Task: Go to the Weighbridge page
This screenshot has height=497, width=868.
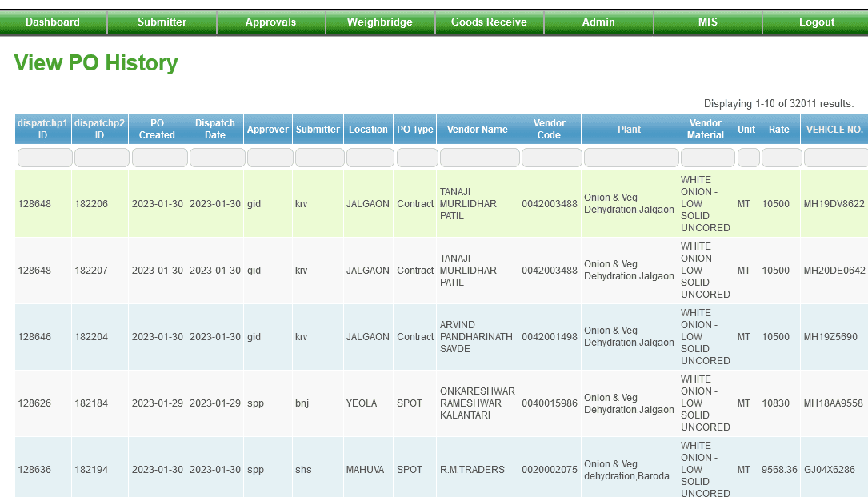Action: [380, 22]
